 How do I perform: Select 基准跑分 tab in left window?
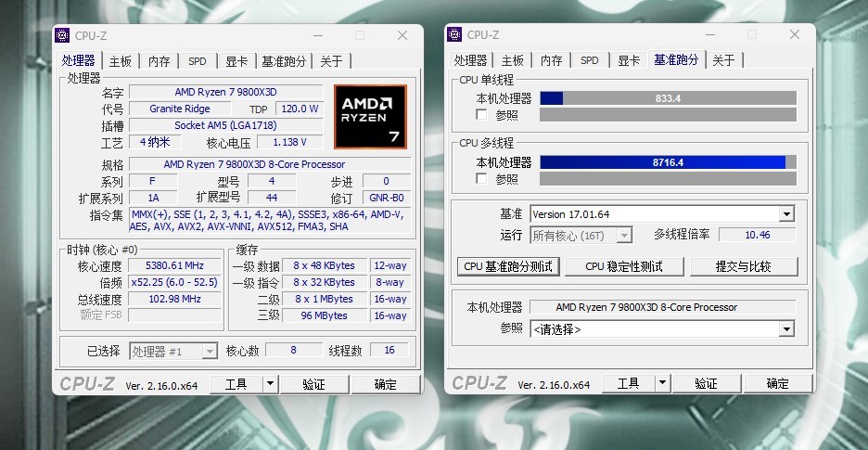point(284,61)
